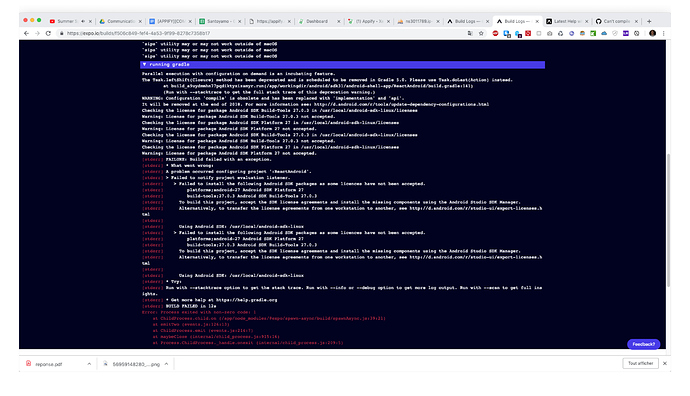Open the Feedback button
The width and height of the screenshot is (690, 396).
click(643, 344)
